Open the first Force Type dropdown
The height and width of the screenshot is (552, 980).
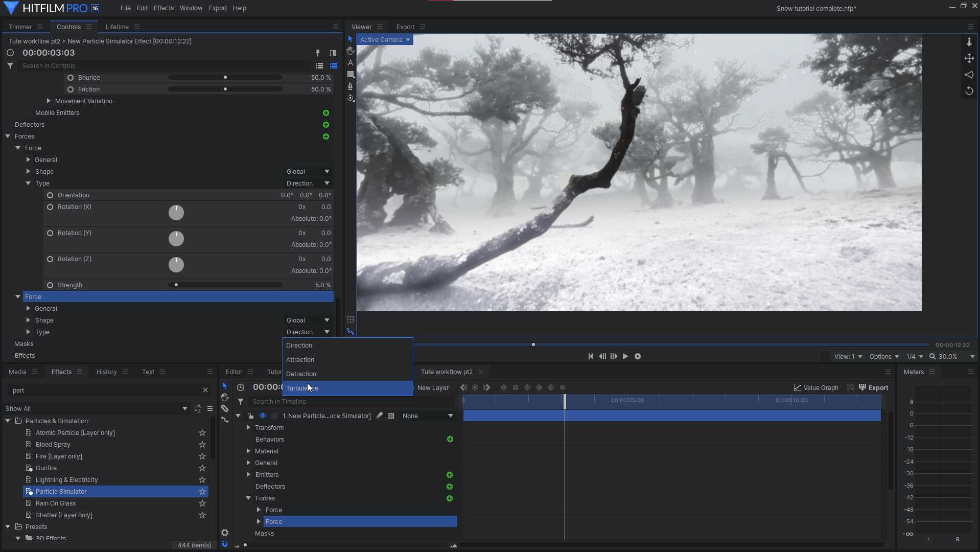tap(308, 183)
